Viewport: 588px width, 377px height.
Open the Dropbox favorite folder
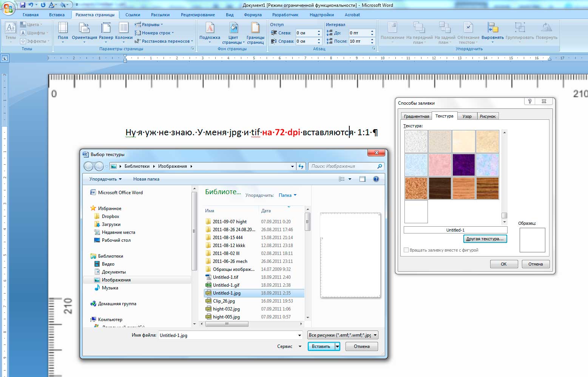tap(110, 216)
